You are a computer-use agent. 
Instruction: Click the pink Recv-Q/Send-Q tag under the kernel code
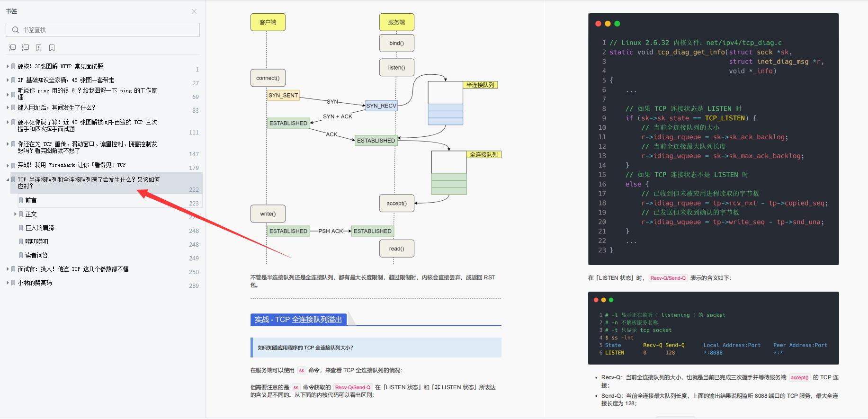pos(668,278)
